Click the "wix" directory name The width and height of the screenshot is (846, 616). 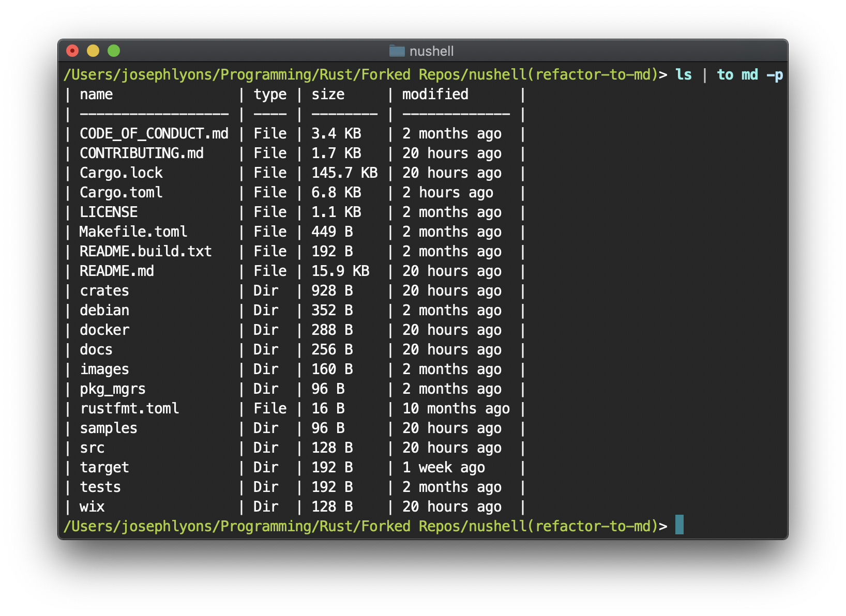[x=92, y=507]
